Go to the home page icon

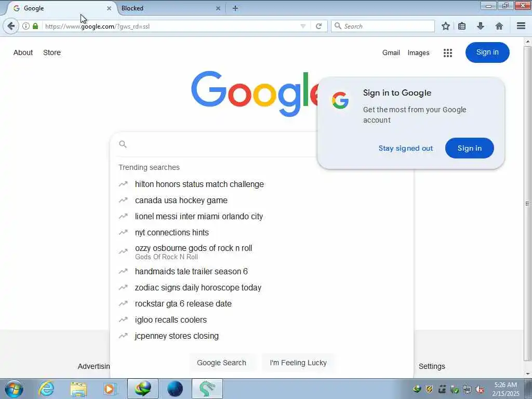coord(499,26)
